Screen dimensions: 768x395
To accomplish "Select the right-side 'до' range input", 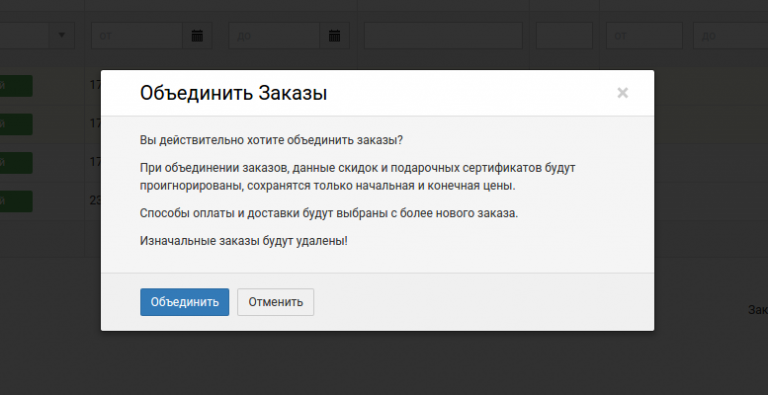I will tap(730, 36).
